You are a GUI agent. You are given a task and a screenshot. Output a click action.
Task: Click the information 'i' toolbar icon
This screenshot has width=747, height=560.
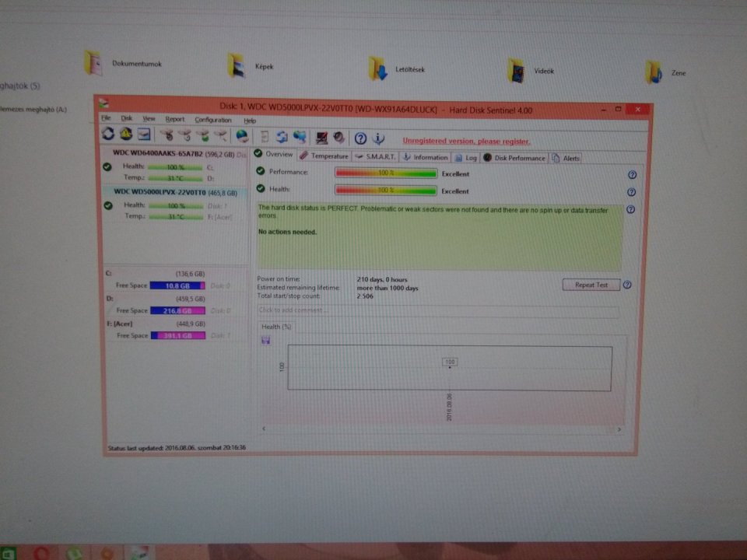tap(378, 139)
